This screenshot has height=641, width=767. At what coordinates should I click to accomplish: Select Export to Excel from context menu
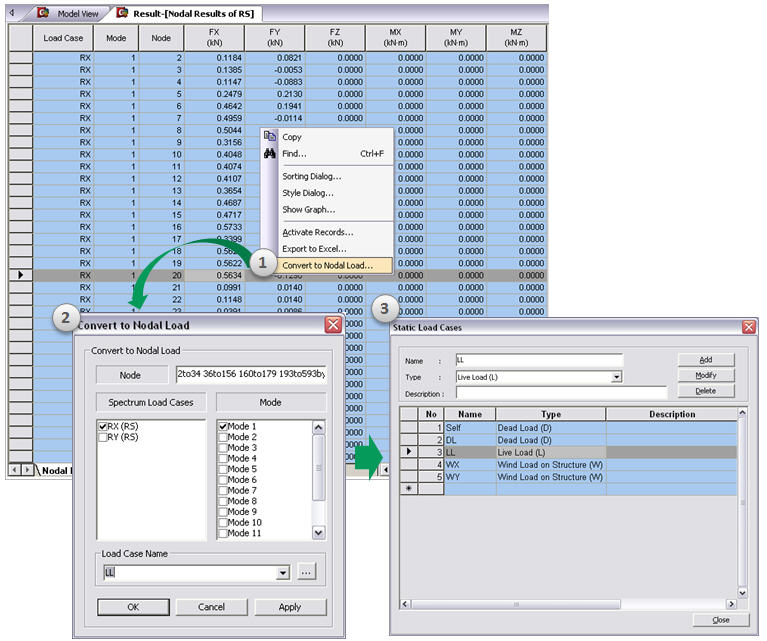[314, 248]
